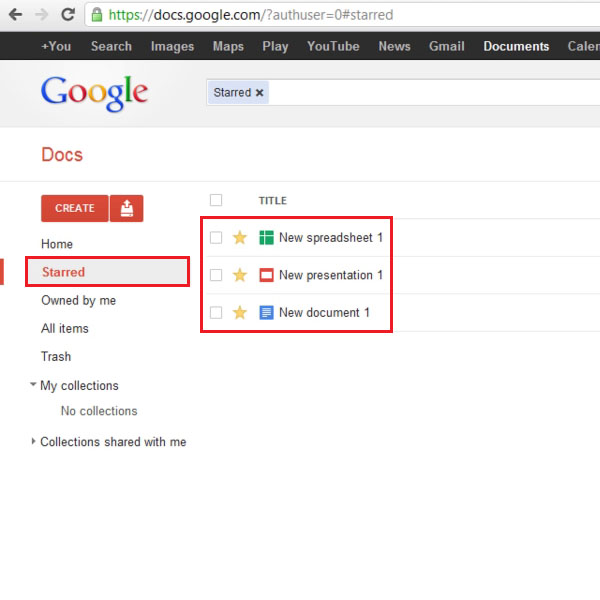The width and height of the screenshot is (600, 600).
Task: Open Search in the Google bar
Action: pyautogui.click(x=111, y=46)
